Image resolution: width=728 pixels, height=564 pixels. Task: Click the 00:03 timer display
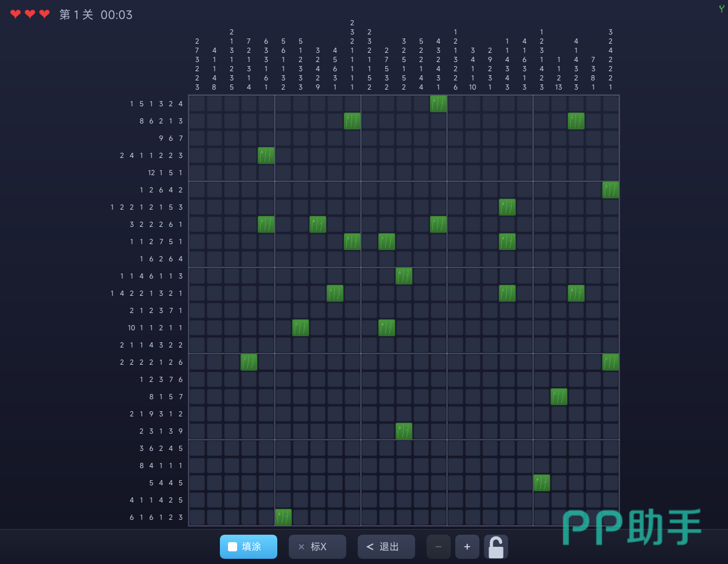click(117, 15)
